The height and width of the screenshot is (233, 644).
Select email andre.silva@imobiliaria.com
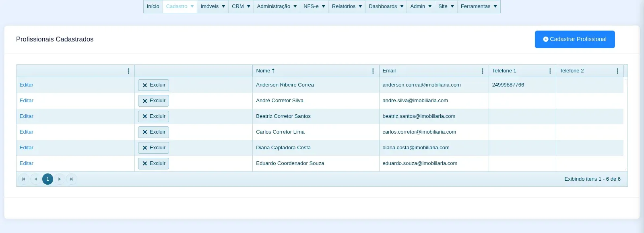[415, 101]
